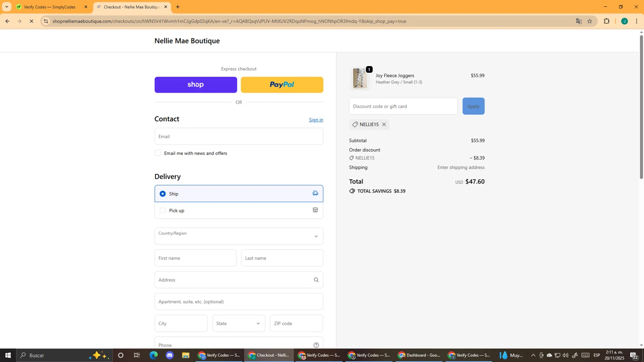This screenshot has width=644, height=362.
Task: Select the Pick up delivery option
Action: pyautogui.click(x=239, y=211)
